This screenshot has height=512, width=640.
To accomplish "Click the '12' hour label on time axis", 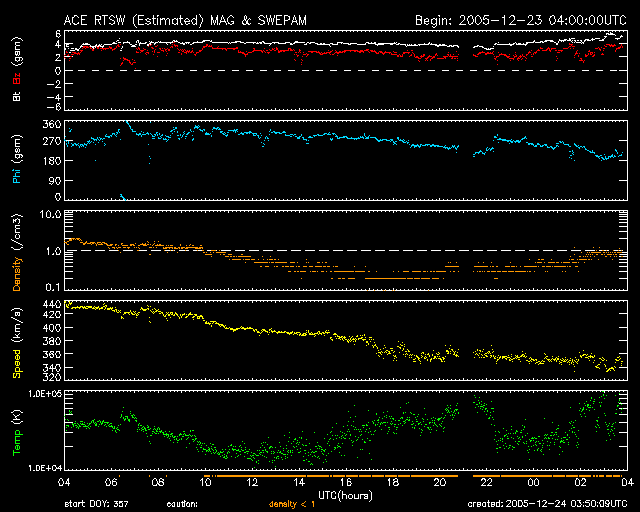I will tap(252, 482).
